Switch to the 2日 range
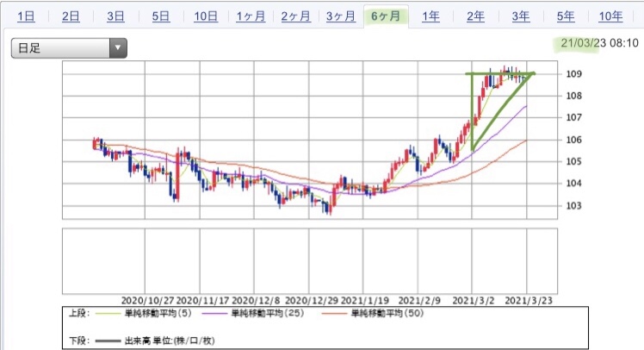Screen dimensions: 644x350 pyautogui.click(x=71, y=16)
